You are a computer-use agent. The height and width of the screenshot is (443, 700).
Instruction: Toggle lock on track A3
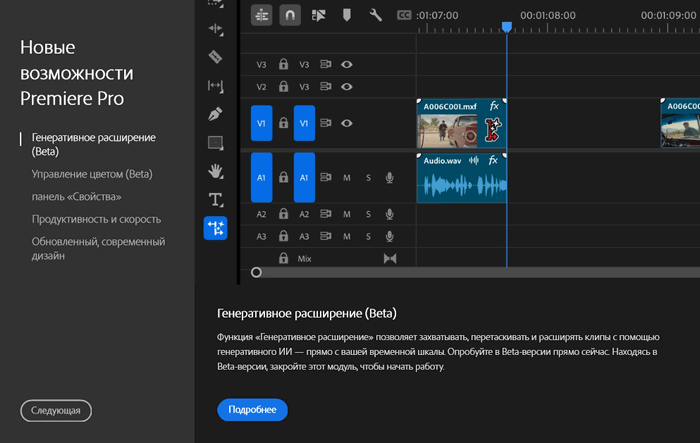coord(283,236)
